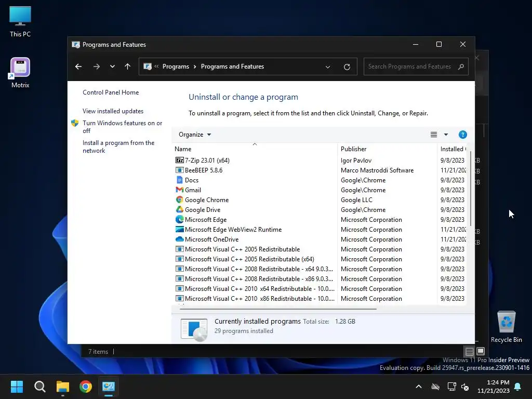This screenshot has width=532, height=399.
Task: Select Visual C++ 2008 Redistributable x64 row
Action: pos(319,269)
